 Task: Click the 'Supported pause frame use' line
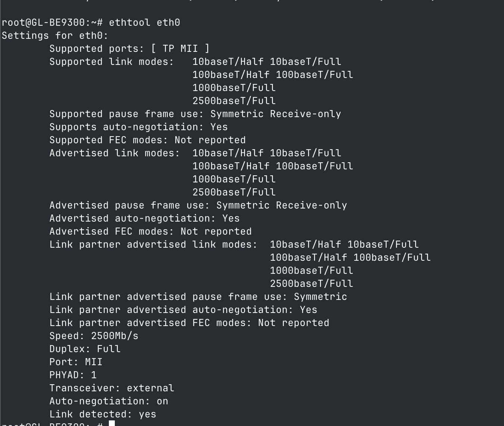(195, 114)
